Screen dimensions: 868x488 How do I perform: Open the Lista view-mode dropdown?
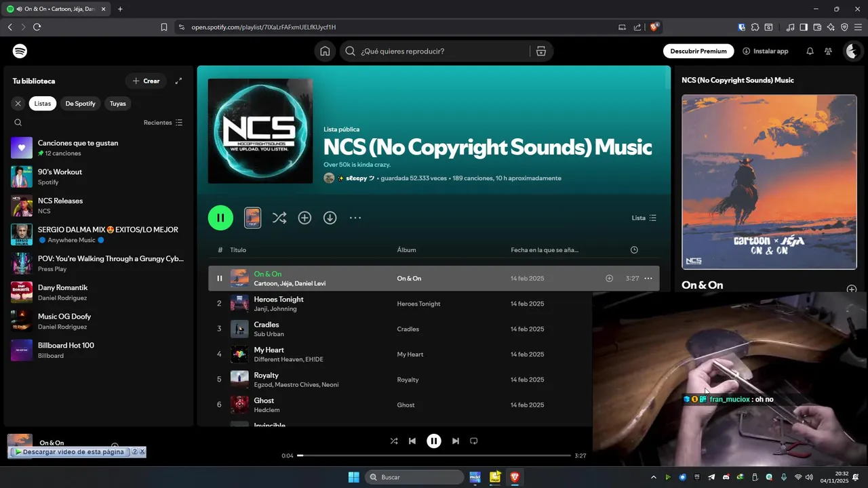tap(644, 218)
